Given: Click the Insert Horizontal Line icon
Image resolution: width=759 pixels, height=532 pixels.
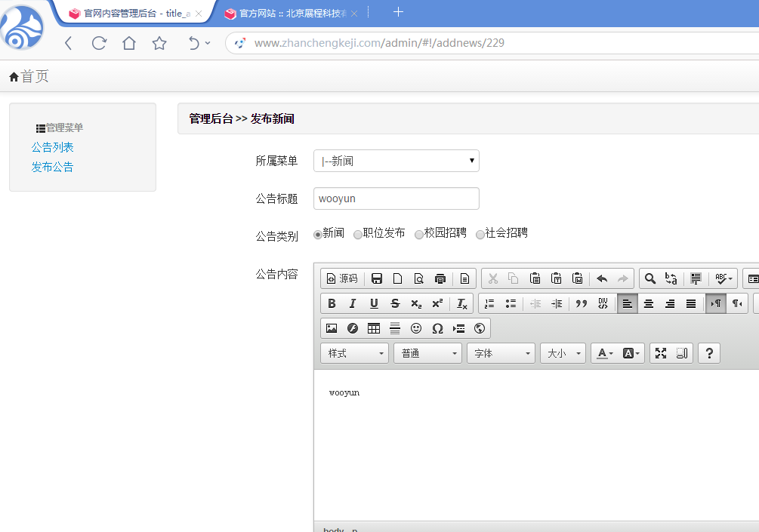Looking at the screenshot, I should [395, 329].
